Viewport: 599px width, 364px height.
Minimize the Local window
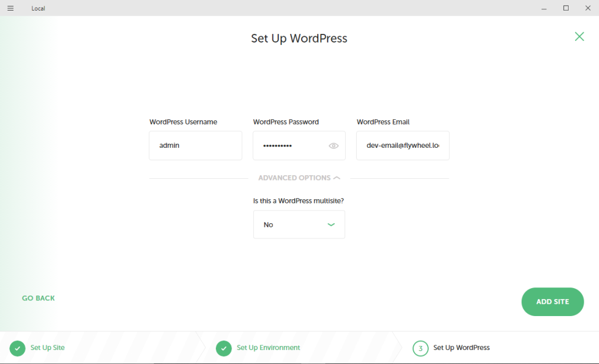[x=544, y=8]
